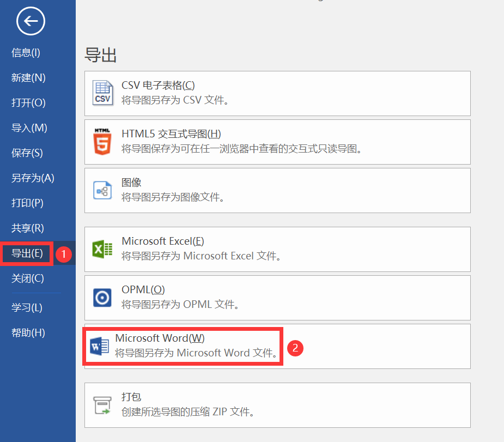
Task: Select 新建(N) in the sidebar
Action: point(28,77)
